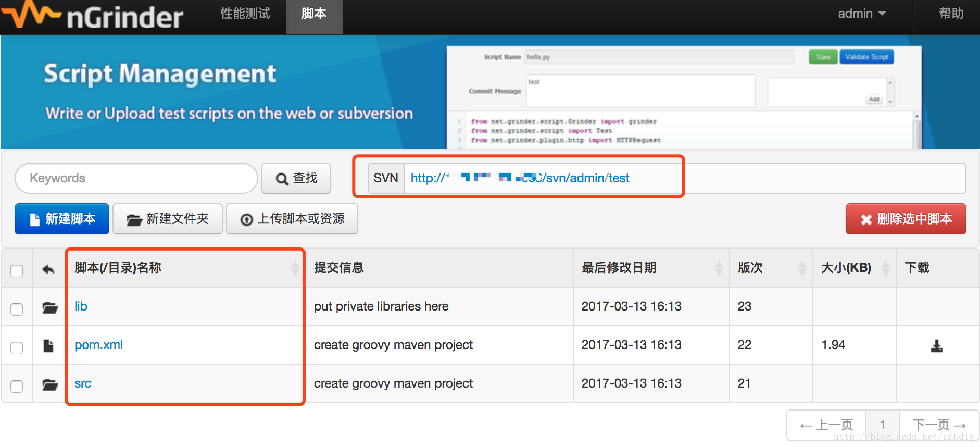Screen dimensions: 980x447
Task: Click the banner script editor screenshot
Action: click(684, 98)
